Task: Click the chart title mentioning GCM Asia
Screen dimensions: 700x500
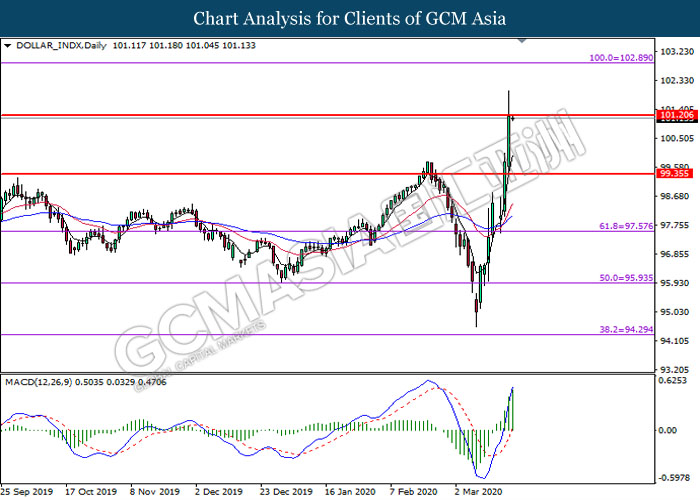Action: pyautogui.click(x=349, y=18)
